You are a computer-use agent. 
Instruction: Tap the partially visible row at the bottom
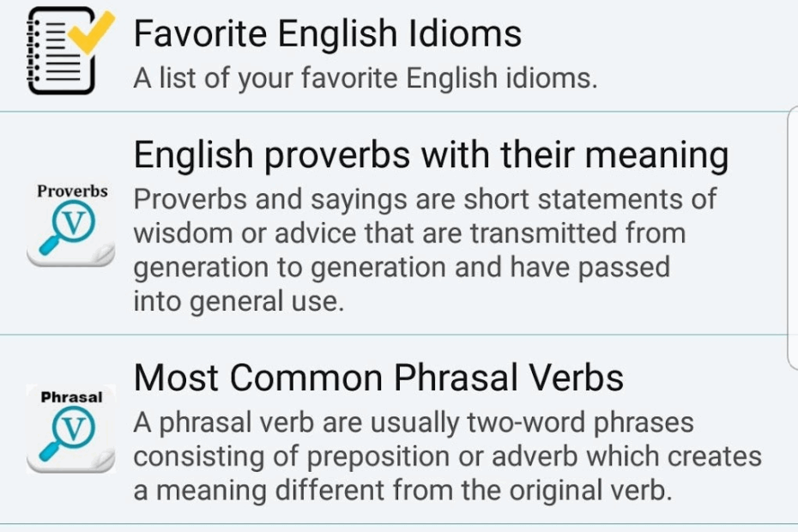pos(399,527)
